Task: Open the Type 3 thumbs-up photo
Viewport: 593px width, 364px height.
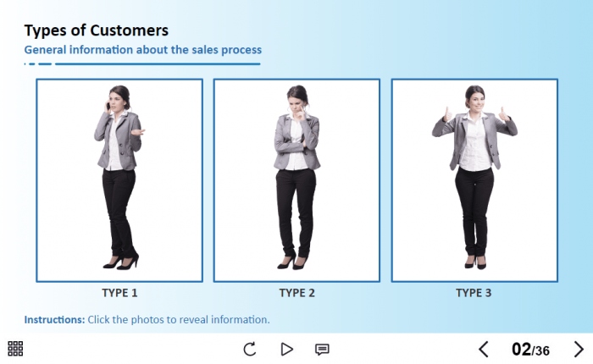Action: tap(474, 180)
